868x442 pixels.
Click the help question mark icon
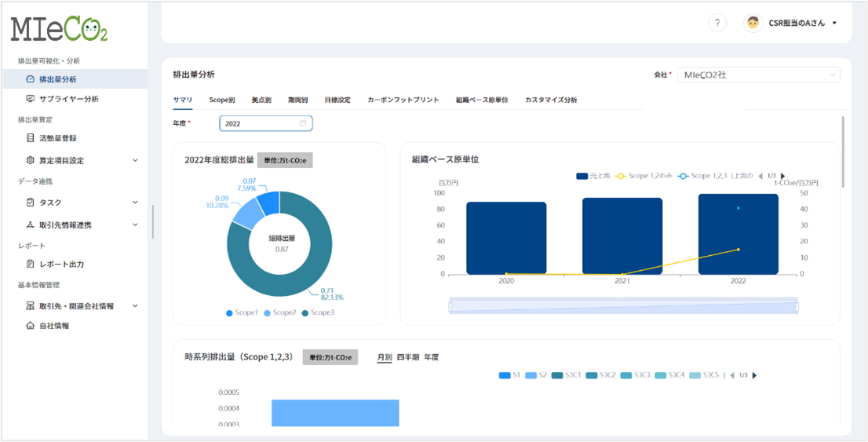pyautogui.click(x=717, y=23)
